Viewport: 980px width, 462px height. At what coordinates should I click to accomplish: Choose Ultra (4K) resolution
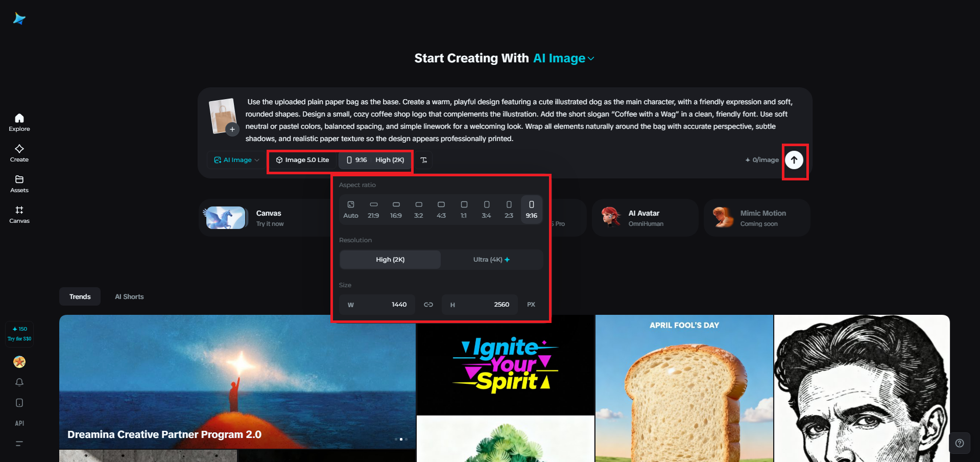click(x=492, y=260)
